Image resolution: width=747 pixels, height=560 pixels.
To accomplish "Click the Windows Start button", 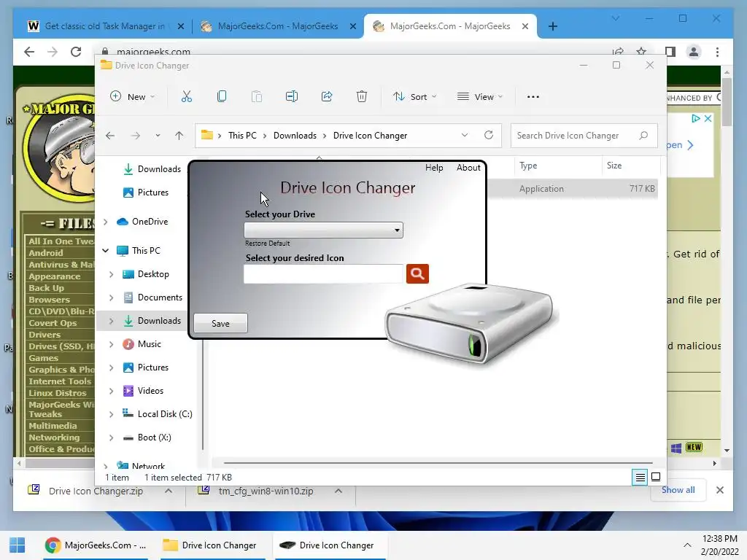I will [x=18, y=545].
